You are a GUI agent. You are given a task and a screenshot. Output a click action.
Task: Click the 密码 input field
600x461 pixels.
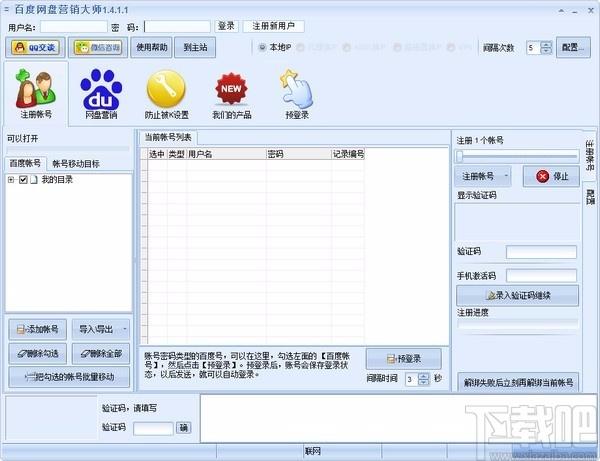[x=177, y=26]
